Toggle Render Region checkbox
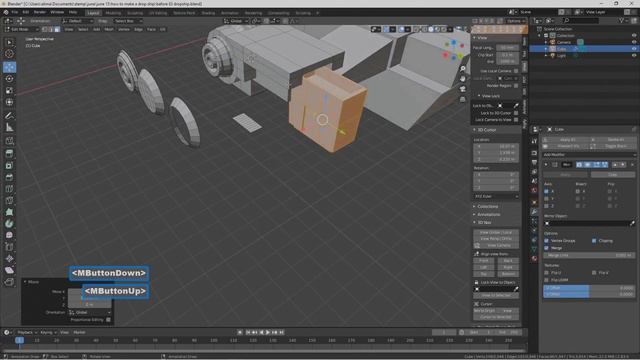This screenshot has width=640, height=360. tap(516, 86)
